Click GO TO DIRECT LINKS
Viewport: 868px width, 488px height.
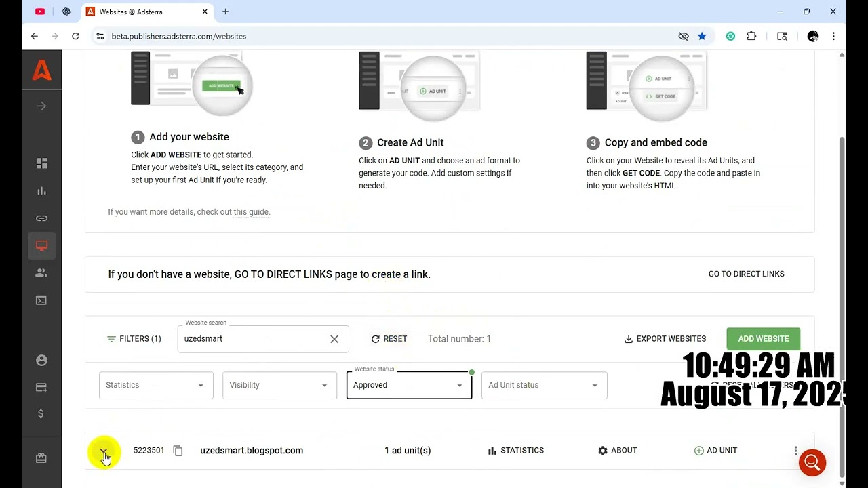pyautogui.click(x=746, y=274)
